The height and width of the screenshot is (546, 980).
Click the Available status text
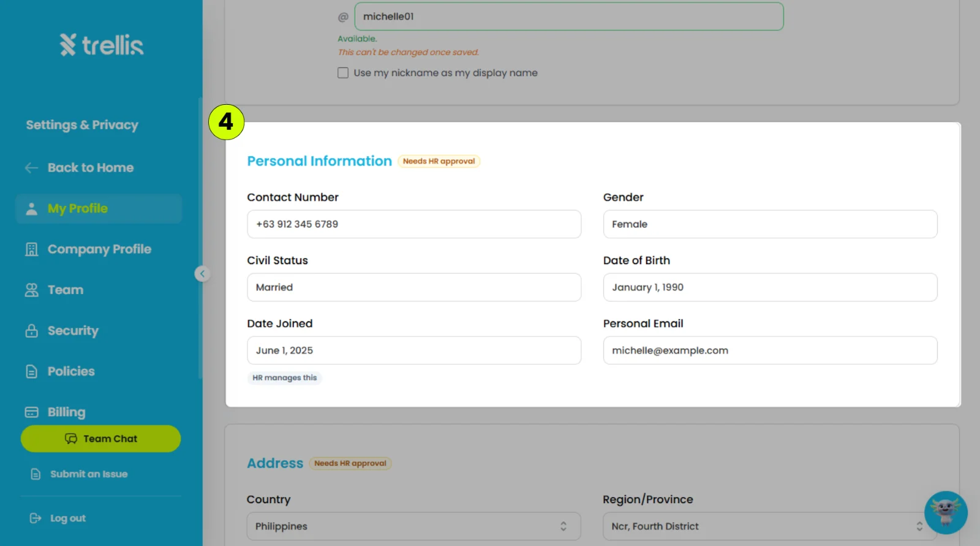click(x=357, y=39)
